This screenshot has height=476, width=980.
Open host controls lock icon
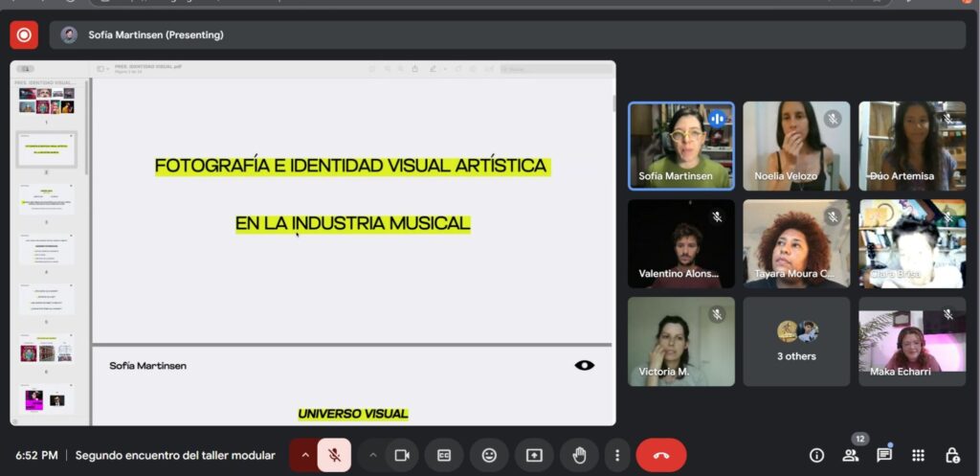(x=951, y=455)
